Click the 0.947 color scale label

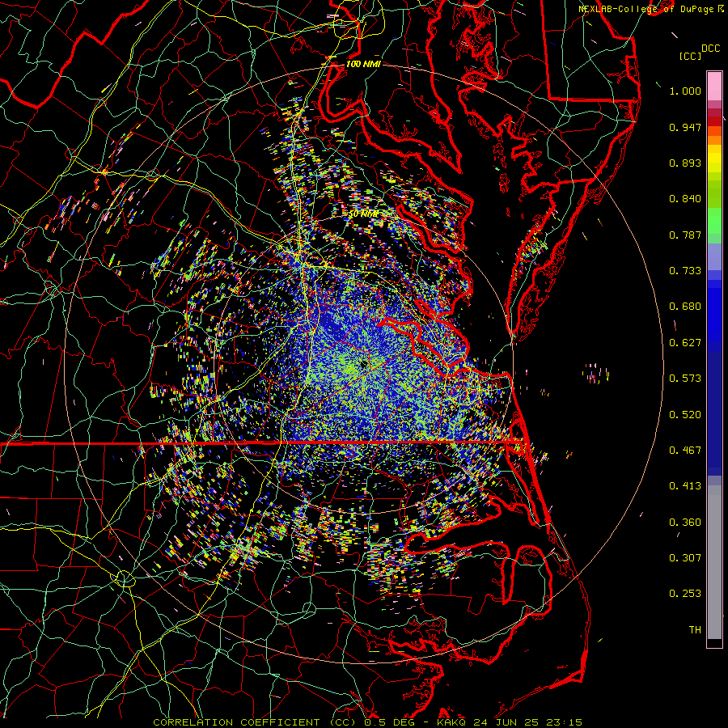coord(685,127)
